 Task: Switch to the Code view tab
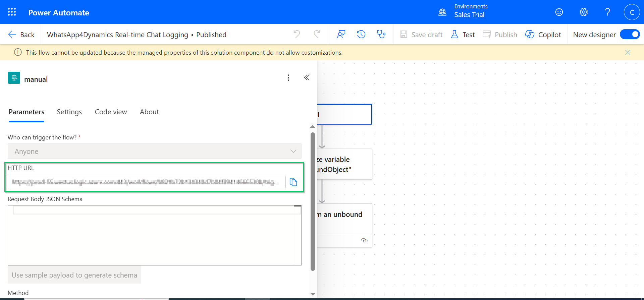(x=111, y=112)
